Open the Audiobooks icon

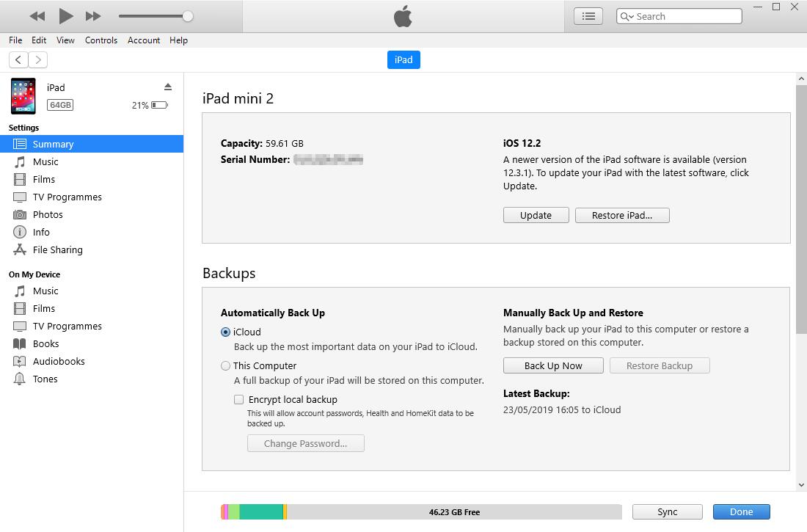[20, 362]
